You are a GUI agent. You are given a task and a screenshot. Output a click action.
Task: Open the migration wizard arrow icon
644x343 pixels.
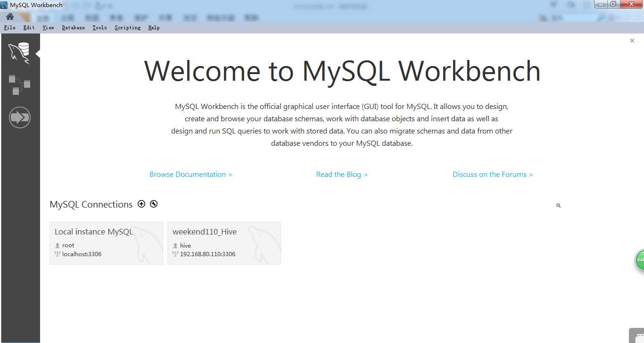pyautogui.click(x=20, y=117)
